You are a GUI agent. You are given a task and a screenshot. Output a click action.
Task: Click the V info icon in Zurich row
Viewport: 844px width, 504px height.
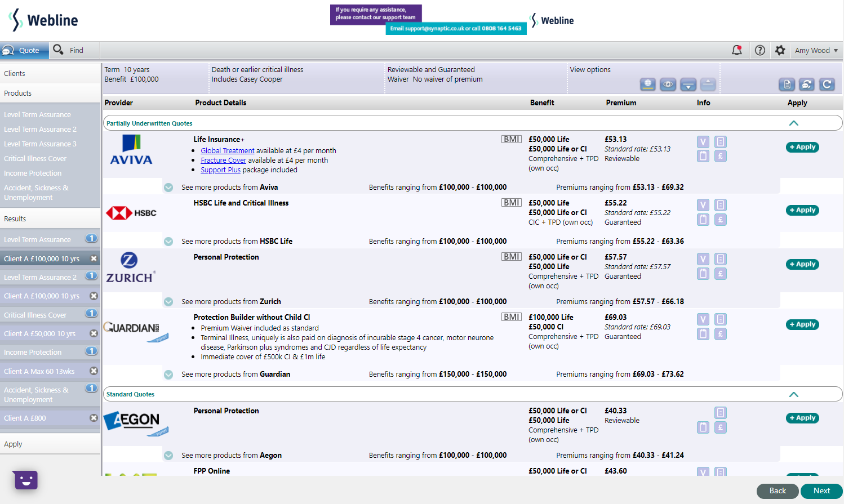[703, 259]
